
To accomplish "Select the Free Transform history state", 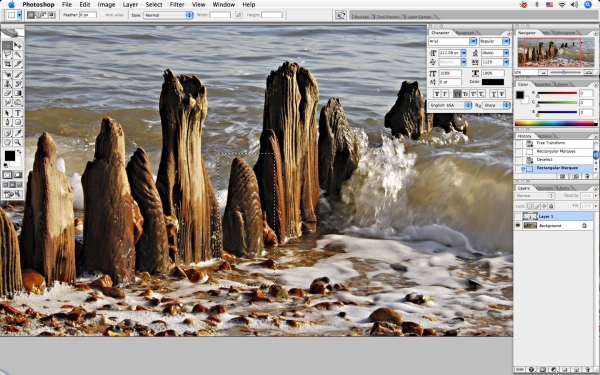I will [550, 143].
